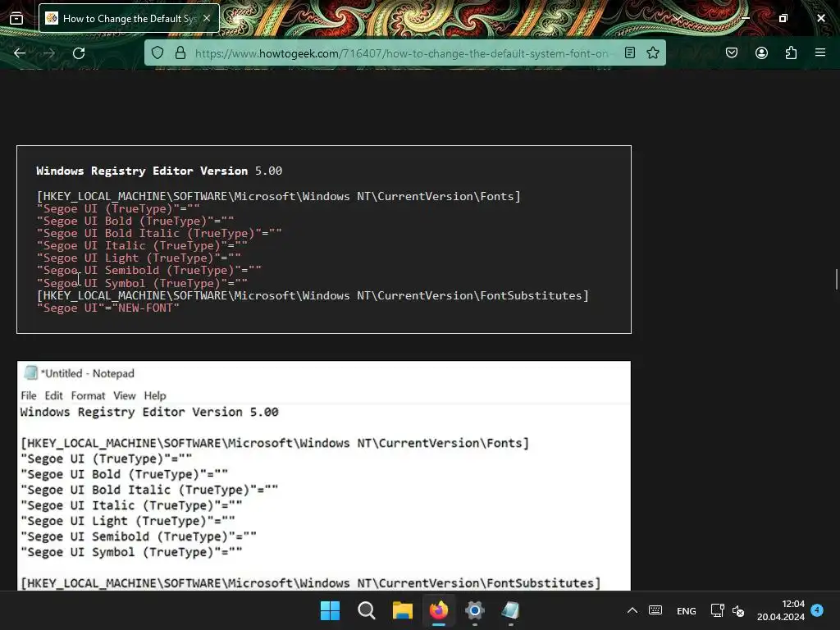Open Settings from the taskbar
Screen dimensions: 840x630
coord(475,610)
